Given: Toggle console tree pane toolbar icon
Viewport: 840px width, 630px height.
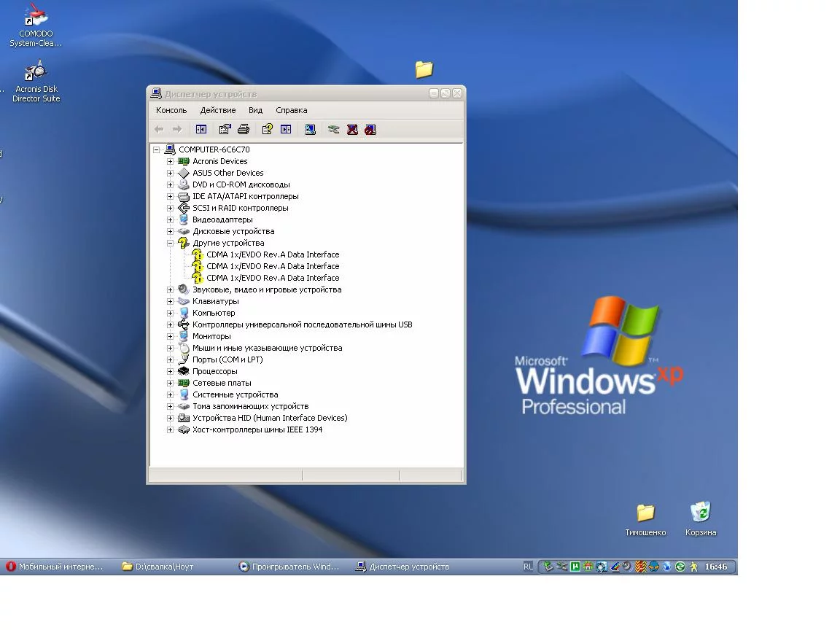Looking at the screenshot, I should (201, 129).
